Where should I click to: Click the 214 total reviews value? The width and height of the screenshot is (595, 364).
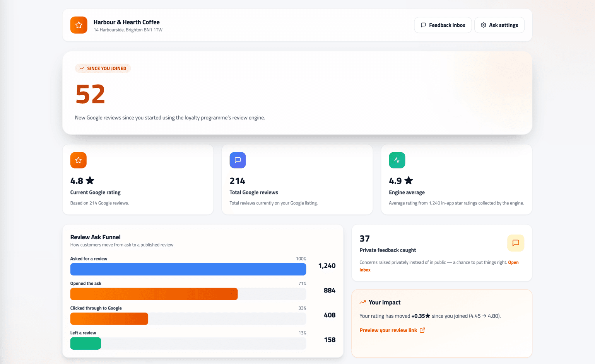pos(238,181)
